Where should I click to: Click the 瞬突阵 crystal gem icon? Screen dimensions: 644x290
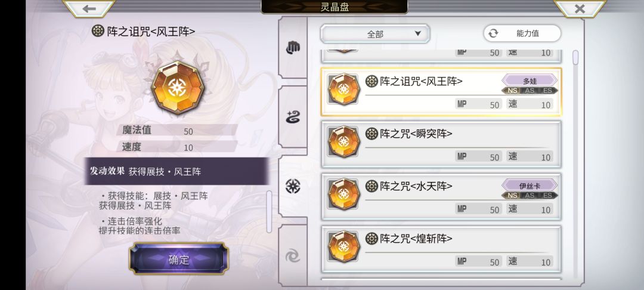[x=344, y=141]
